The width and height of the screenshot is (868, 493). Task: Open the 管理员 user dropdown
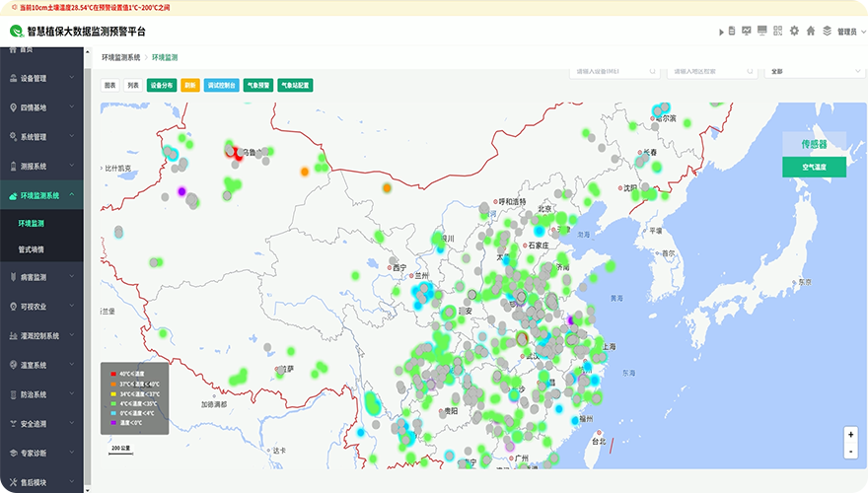click(848, 32)
